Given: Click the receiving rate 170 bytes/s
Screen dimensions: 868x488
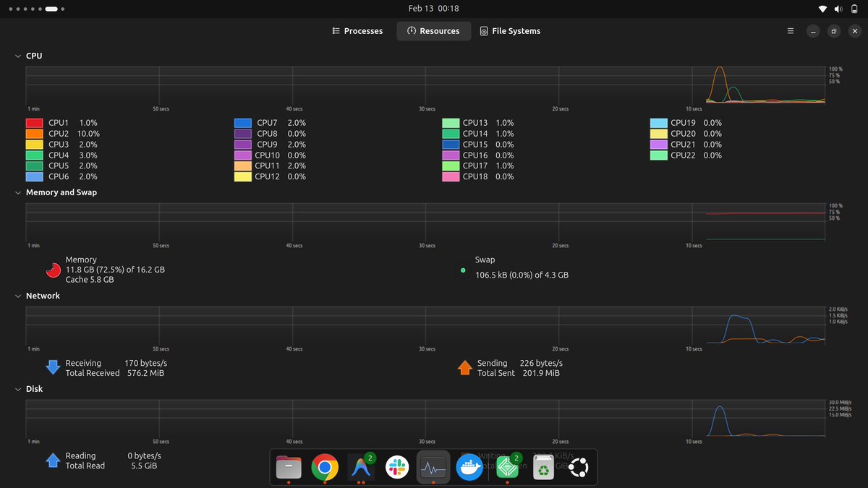Looking at the screenshot, I should pos(146,363).
